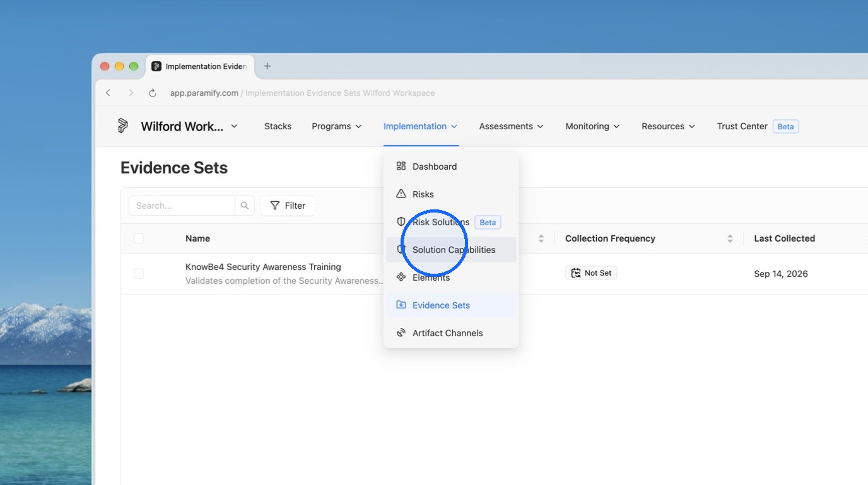Open KnowBe4 Security Awareness Training evidence set

pos(263,267)
